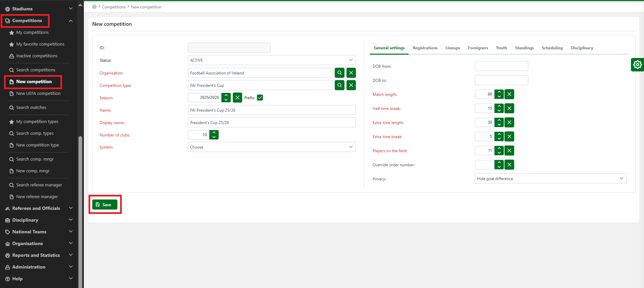Click the Number of clubs stepper

tap(214, 135)
